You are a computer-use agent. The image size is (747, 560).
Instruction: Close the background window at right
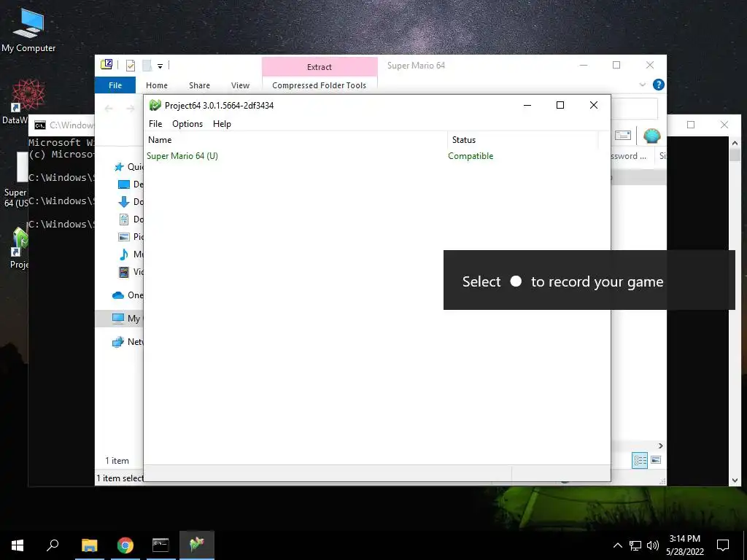tap(724, 125)
